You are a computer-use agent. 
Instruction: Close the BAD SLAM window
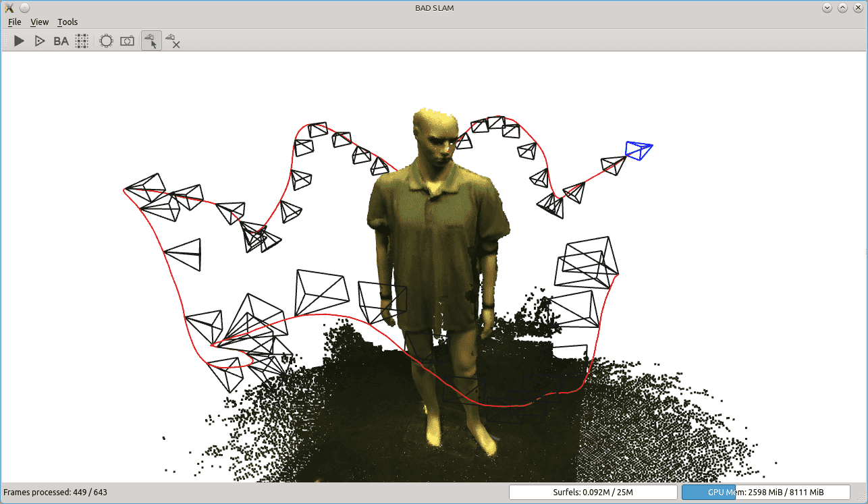[x=857, y=7]
